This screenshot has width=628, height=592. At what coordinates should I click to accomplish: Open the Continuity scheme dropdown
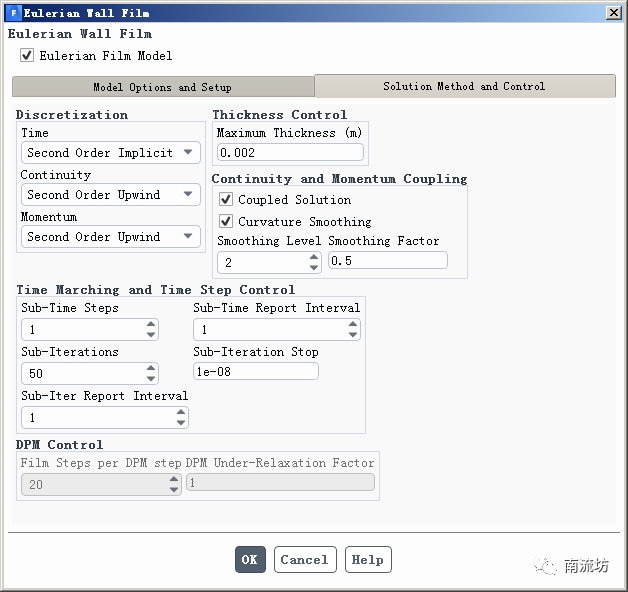pos(111,194)
